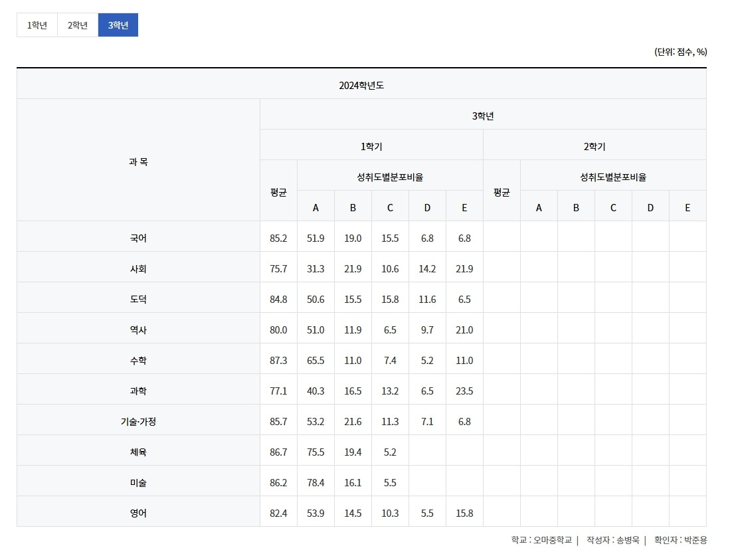The width and height of the screenshot is (730, 560).
Task: Select the 수학 subject row label
Action: (138, 360)
